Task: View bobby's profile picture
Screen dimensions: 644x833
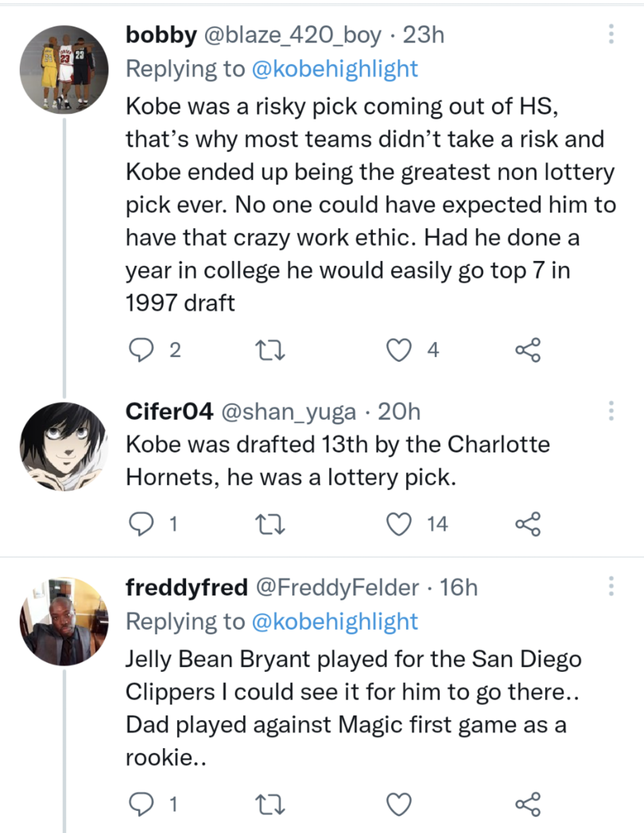Action: [x=64, y=70]
